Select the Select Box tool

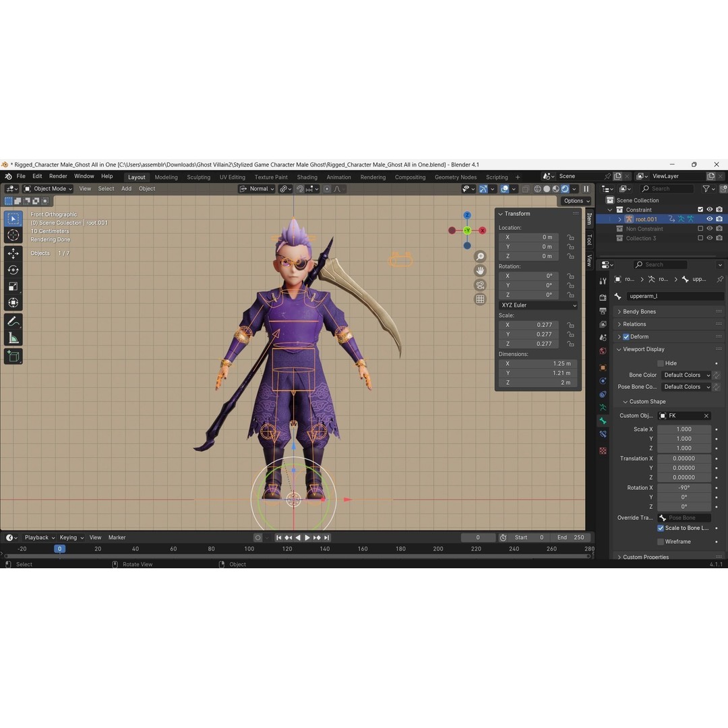pyautogui.click(x=13, y=218)
